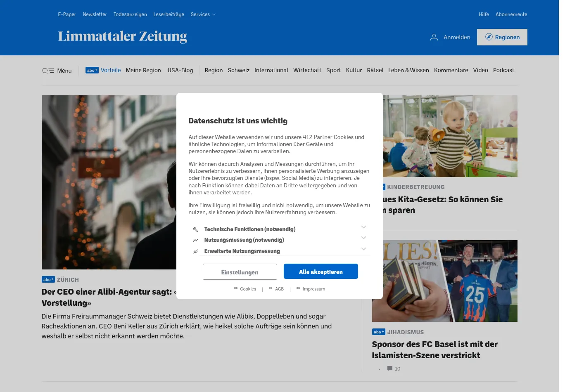Open cookie Einstellungen
The height and width of the screenshot is (392, 565).
pos(240,272)
